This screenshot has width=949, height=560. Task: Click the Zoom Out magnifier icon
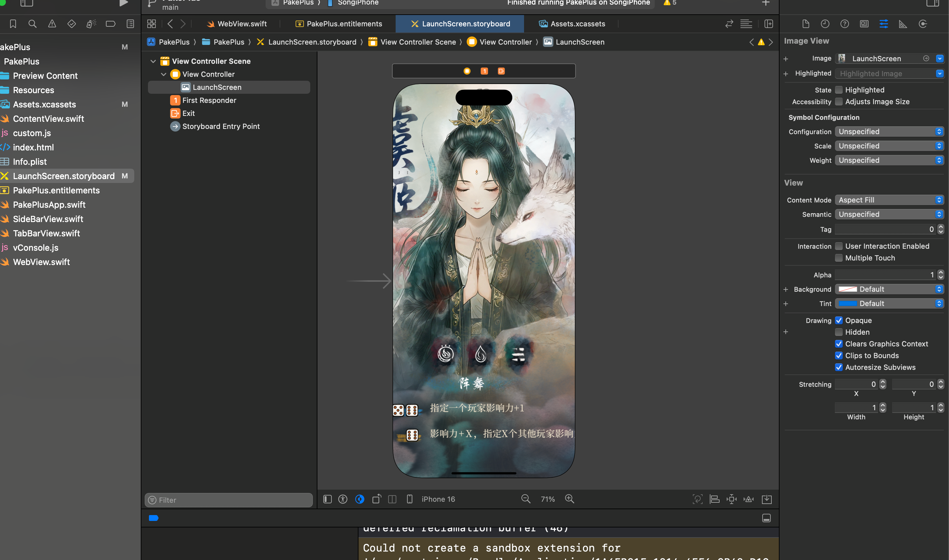526,499
